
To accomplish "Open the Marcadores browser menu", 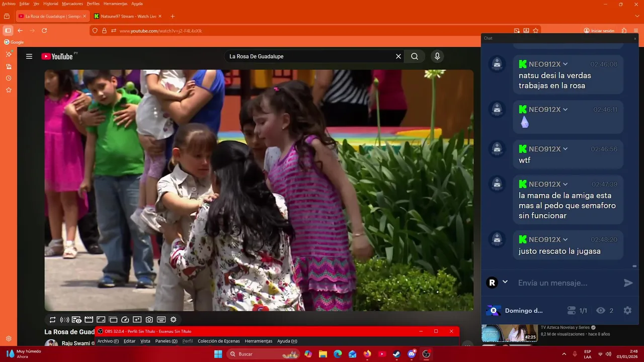I will (x=72, y=4).
